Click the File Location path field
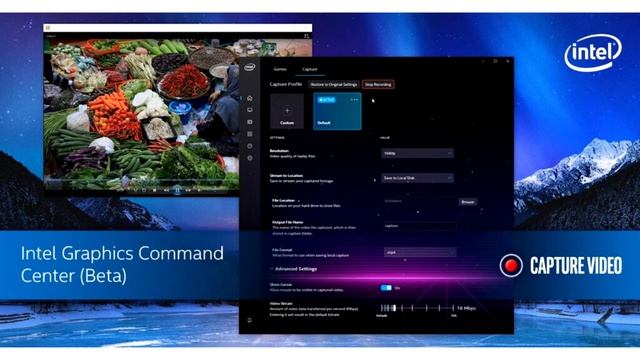Image resolution: width=640 pixels, height=360 pixels. click(x=420, y=202)
